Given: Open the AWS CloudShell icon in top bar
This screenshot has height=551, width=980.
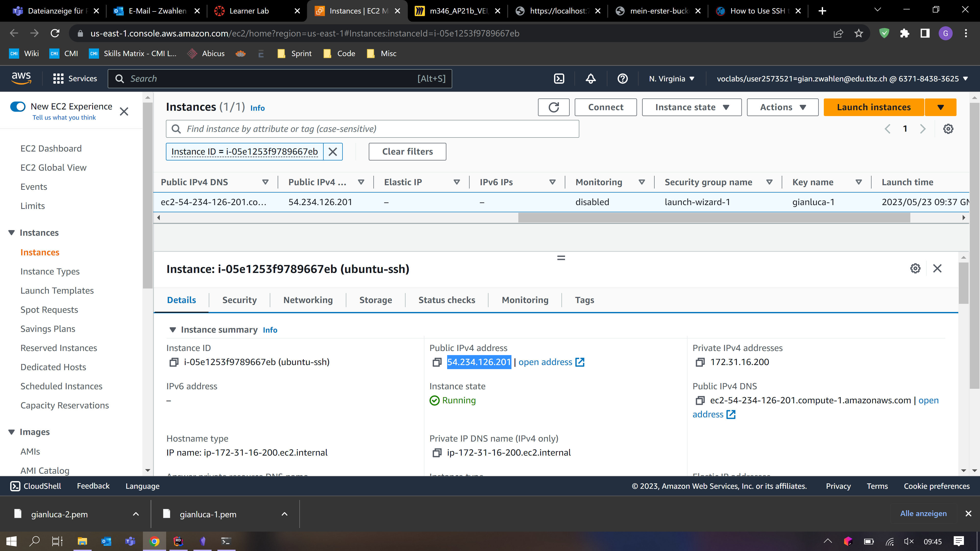Looking at the screenshot, I should (559, 79).
